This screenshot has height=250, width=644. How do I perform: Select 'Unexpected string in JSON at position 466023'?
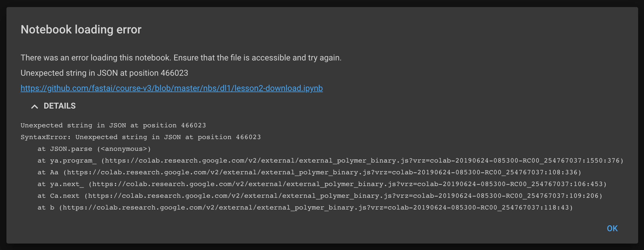[104, 73]
